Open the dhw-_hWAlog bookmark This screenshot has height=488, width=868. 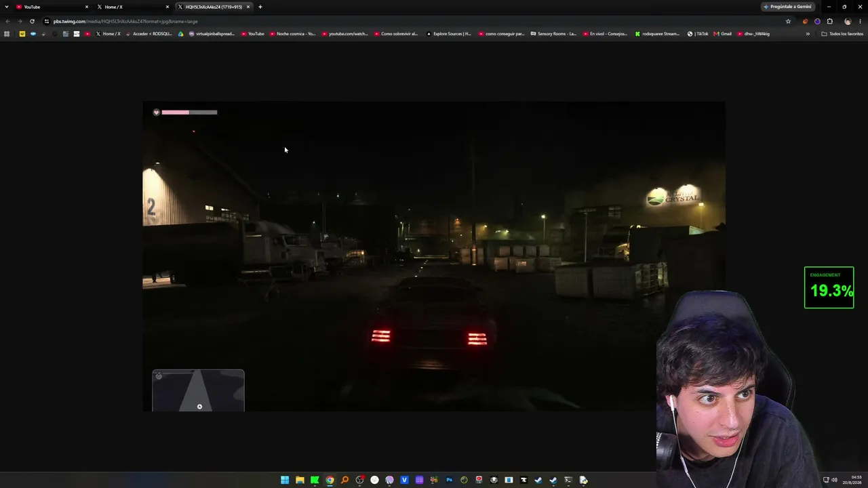pos(754,34)
